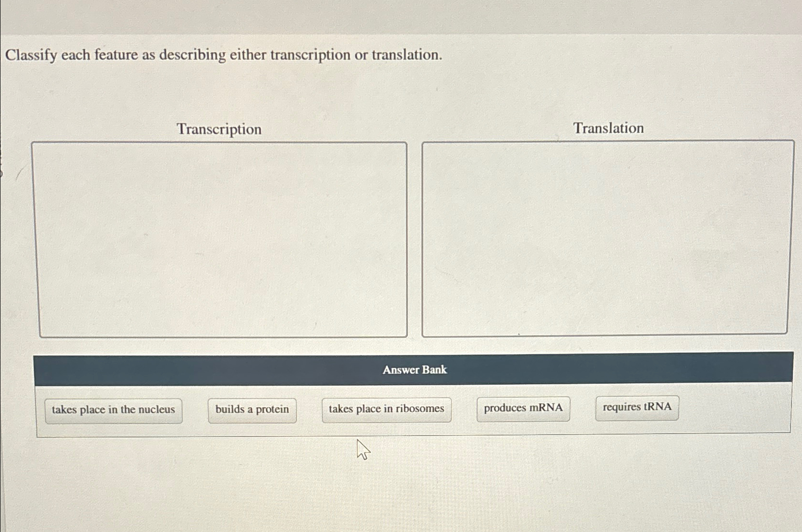Select the mRNA production answer option
Image resolution: width=802 pixels, height=532 pixels.
pos(523,408)
